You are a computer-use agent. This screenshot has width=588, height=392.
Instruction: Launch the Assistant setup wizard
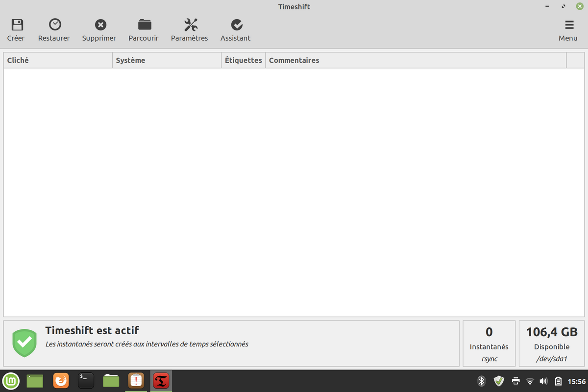(x=236, y=30)
